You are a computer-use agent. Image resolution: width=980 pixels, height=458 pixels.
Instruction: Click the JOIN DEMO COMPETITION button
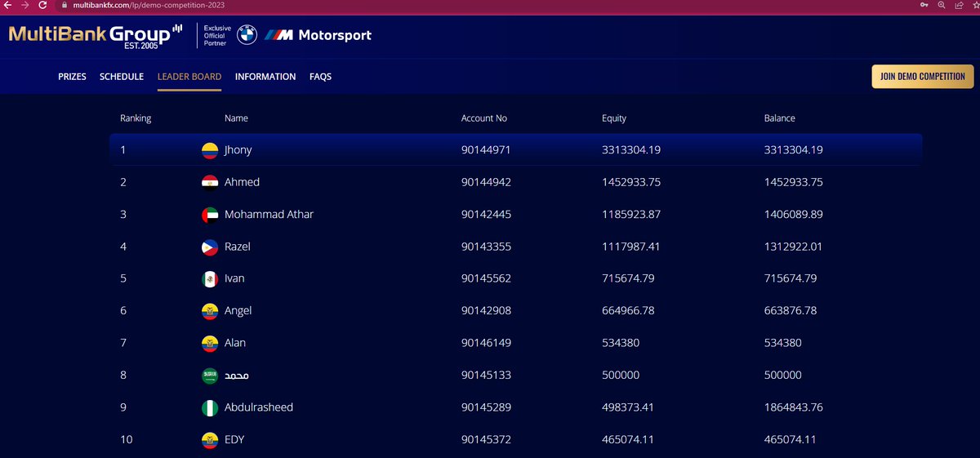click(923, 77)
